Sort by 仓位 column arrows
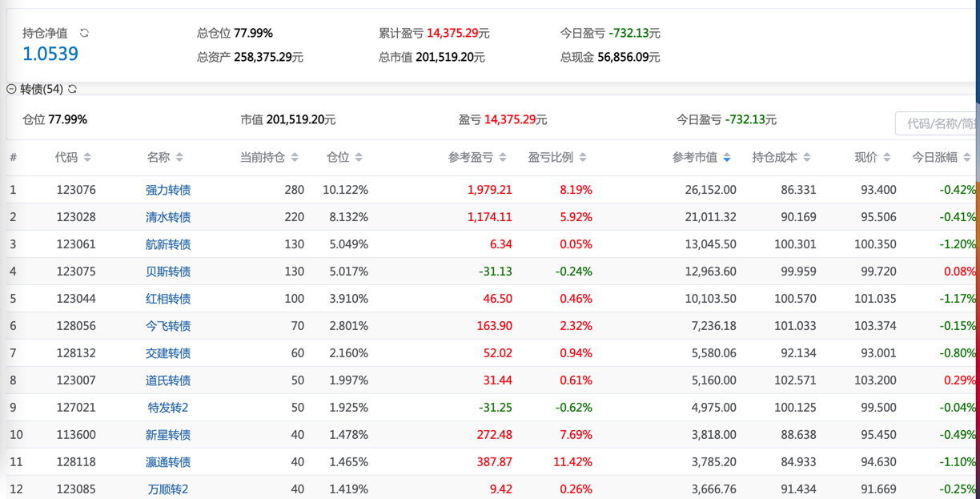The image size is (980, 499). [359, 158]
